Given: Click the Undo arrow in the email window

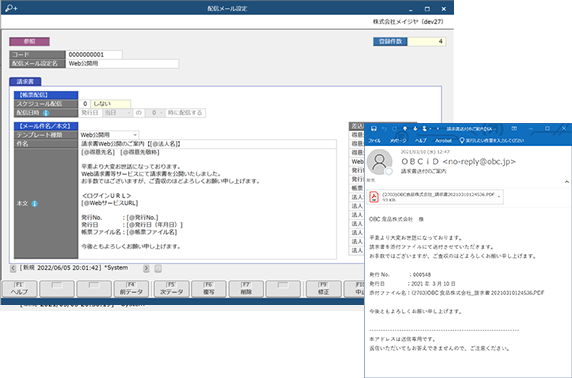Looking at the screenshot, I should click(384, 128).
